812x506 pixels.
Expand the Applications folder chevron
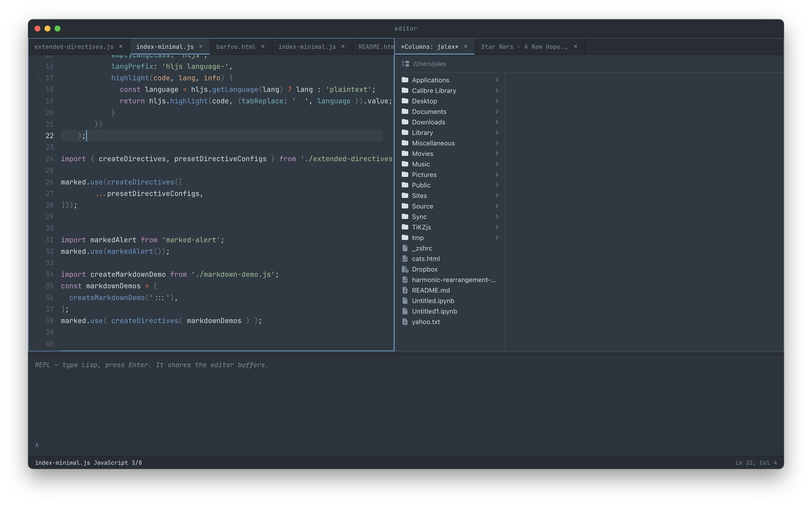coord(497,80)
